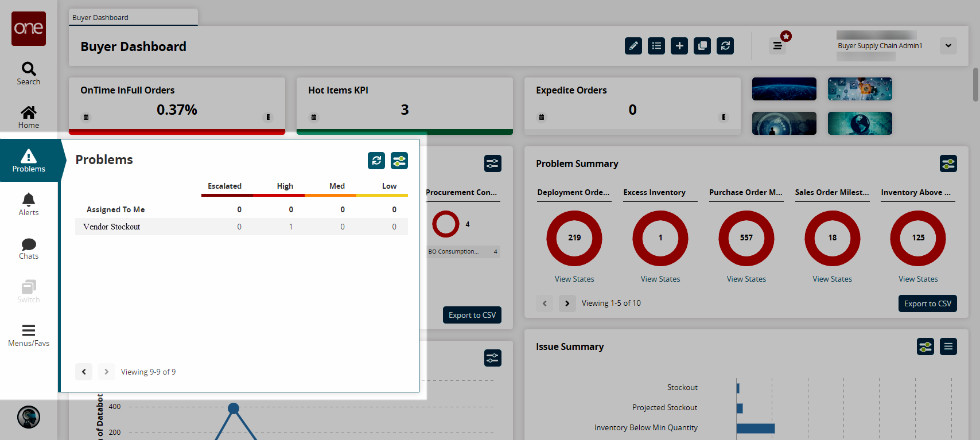
Task: Click the Hot Items KPI value 3
Action: [x=405, y=110]
